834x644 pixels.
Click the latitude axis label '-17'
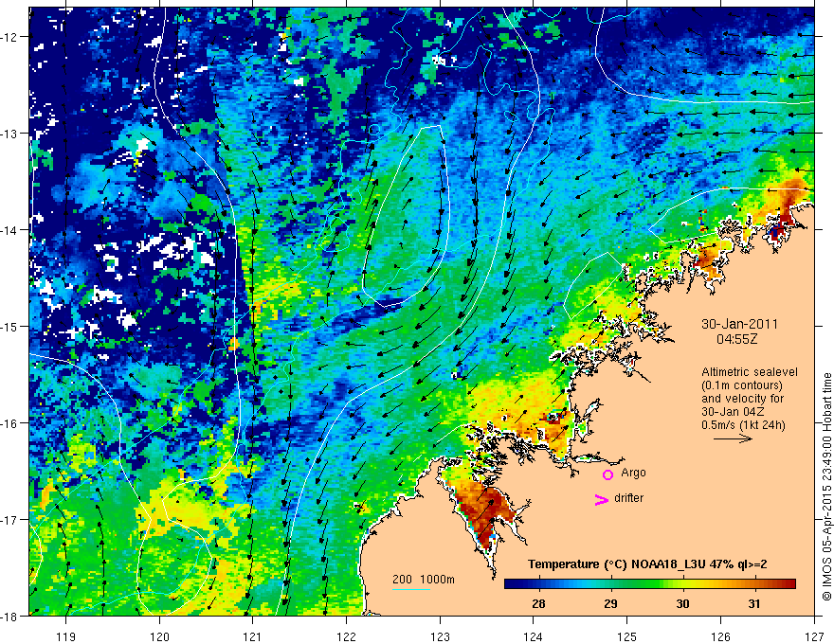[x=10, y=520]
